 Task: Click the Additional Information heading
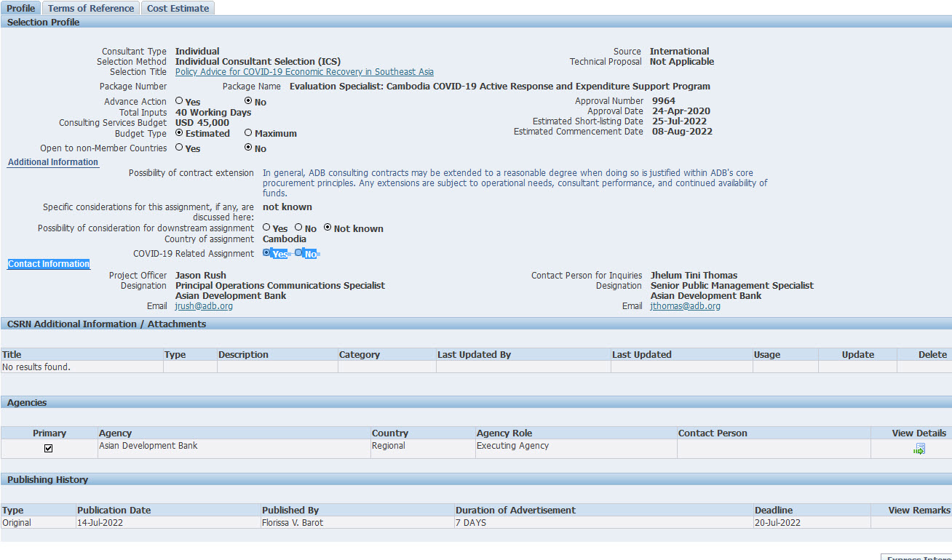pos(52,162)
